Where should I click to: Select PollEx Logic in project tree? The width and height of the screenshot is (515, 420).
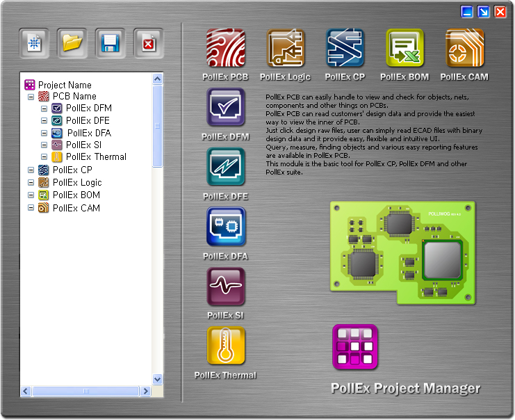tap(77, 182)
